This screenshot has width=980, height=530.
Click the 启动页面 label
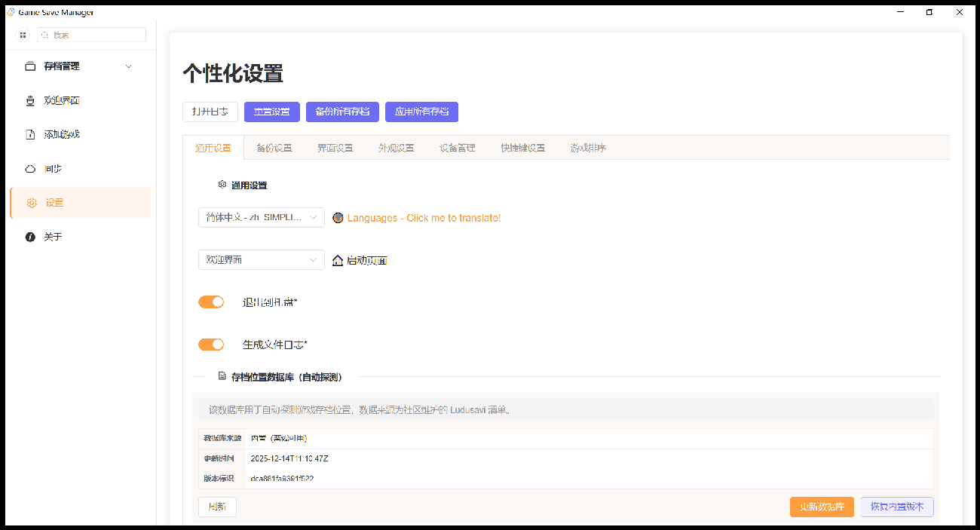(x=367, y=260)
